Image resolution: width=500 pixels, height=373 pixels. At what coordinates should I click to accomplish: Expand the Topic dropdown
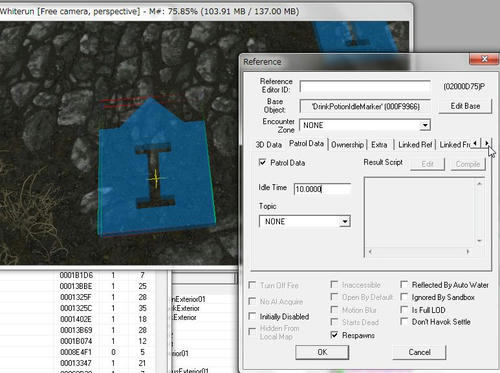coord(345,221)
